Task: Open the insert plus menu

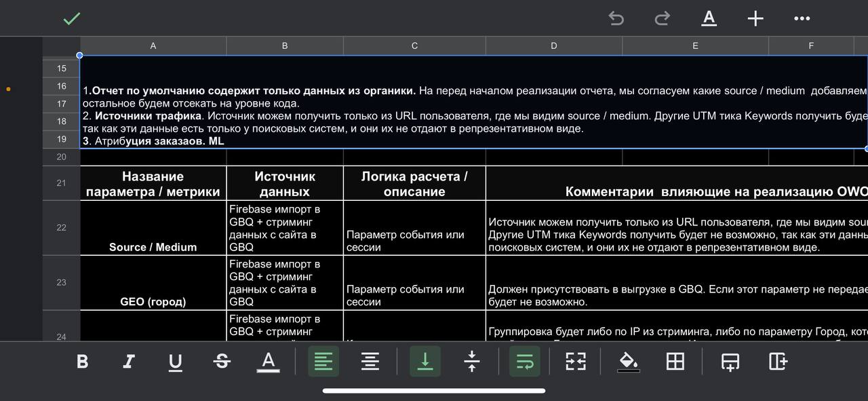Action: point(755,18)
